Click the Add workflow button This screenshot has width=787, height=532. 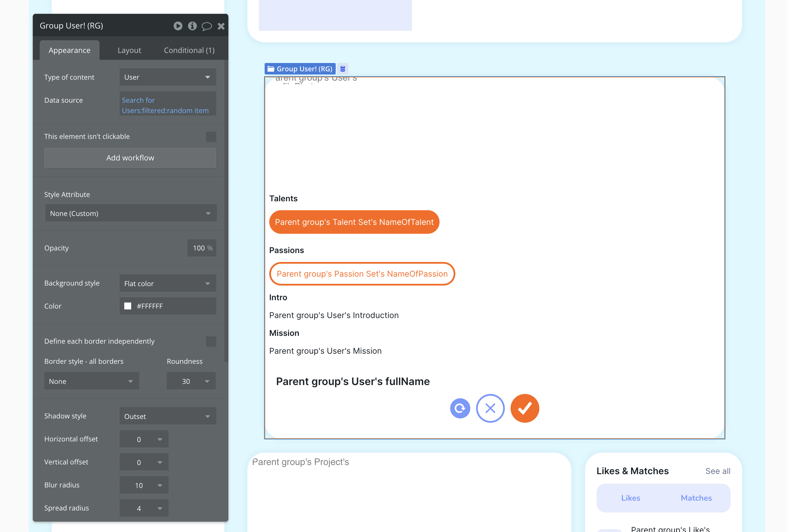point(130,158)
